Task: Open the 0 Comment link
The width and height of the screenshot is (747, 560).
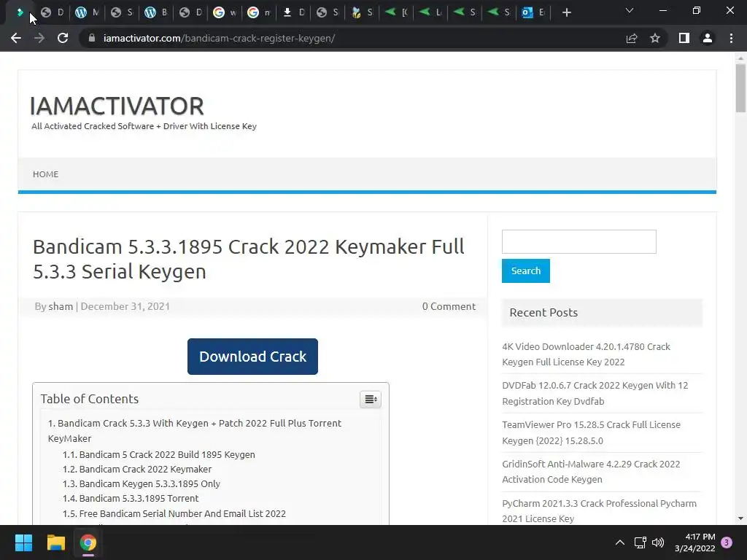Action: (449, 306)
